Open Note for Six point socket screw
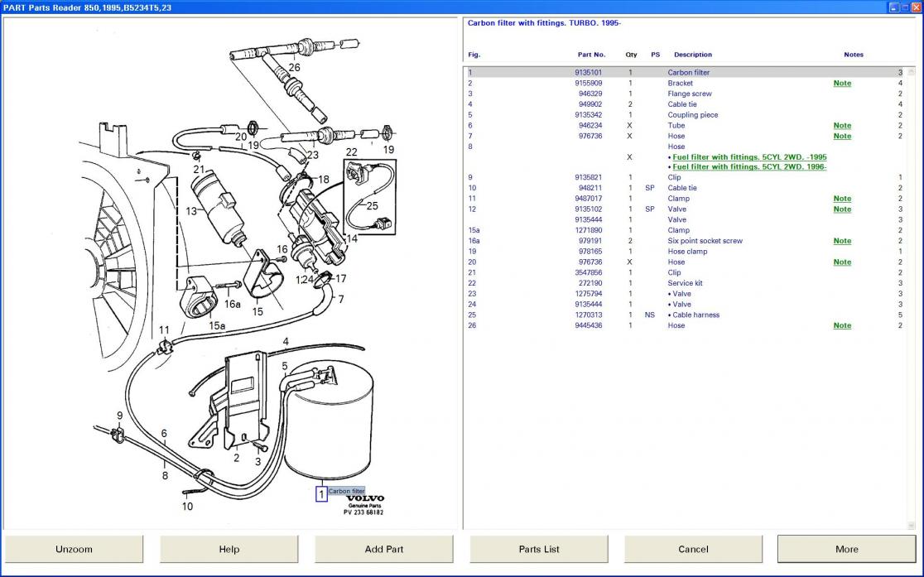 pos(841,241)
